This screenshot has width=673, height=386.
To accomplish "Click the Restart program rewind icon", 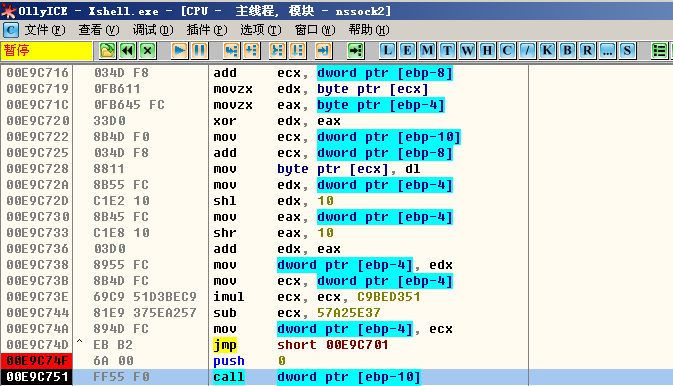I will pos(127,51).
